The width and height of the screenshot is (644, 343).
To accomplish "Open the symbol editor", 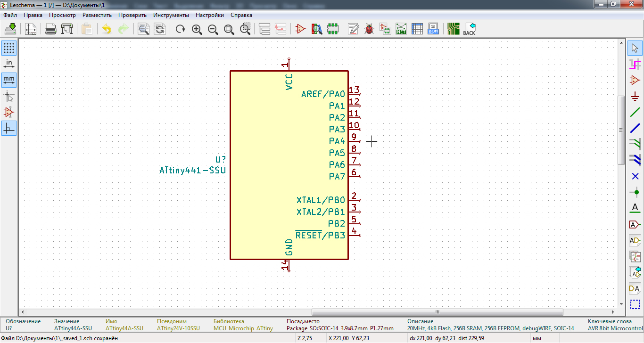I will (300, 29).
